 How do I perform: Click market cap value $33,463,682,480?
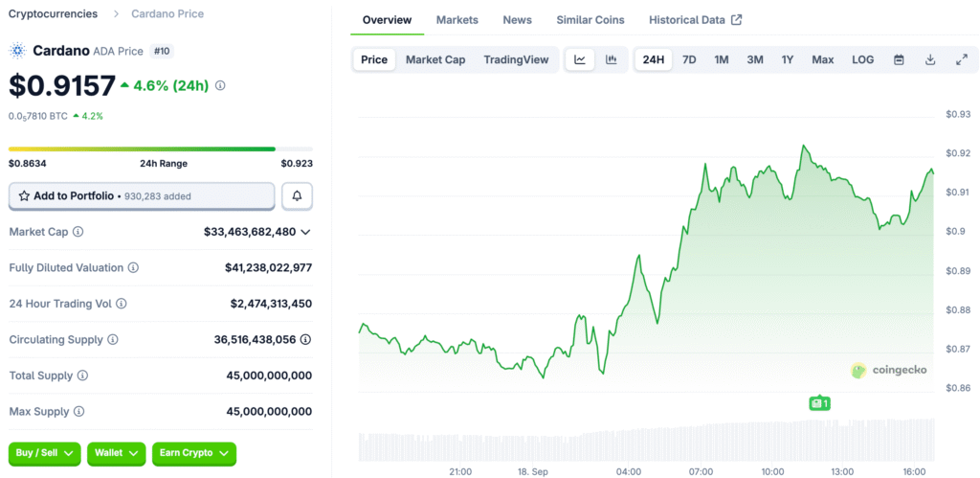coord(250,232)
